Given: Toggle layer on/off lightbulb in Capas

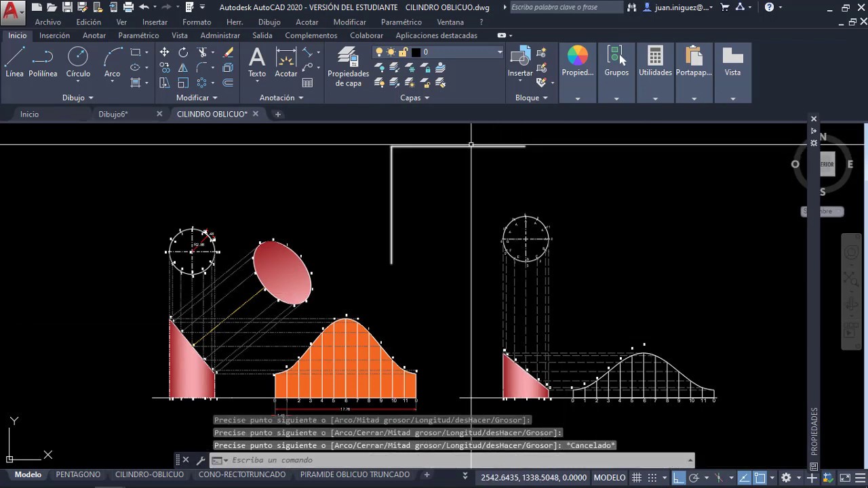Looking at the screenshot, I should 380,52.
